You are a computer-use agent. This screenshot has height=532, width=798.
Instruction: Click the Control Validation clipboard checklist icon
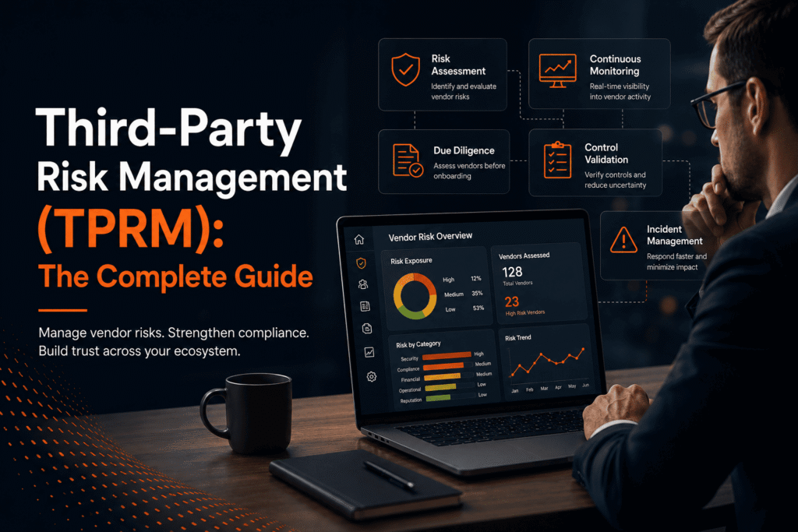click(x=557, y=160)
